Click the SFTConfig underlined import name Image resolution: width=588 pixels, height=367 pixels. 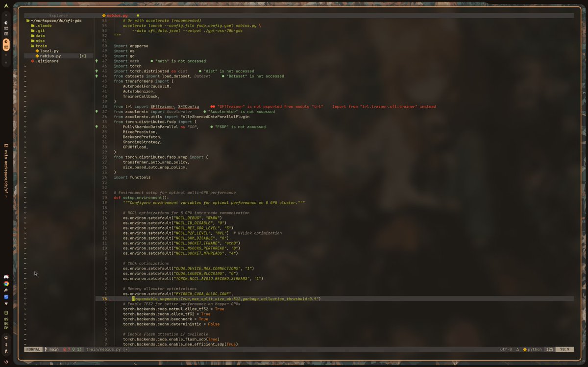coord(188,106)
